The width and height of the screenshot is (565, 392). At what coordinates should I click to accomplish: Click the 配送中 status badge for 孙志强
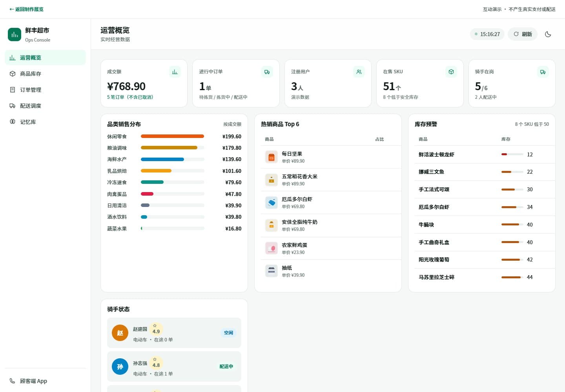click(226, 367)
